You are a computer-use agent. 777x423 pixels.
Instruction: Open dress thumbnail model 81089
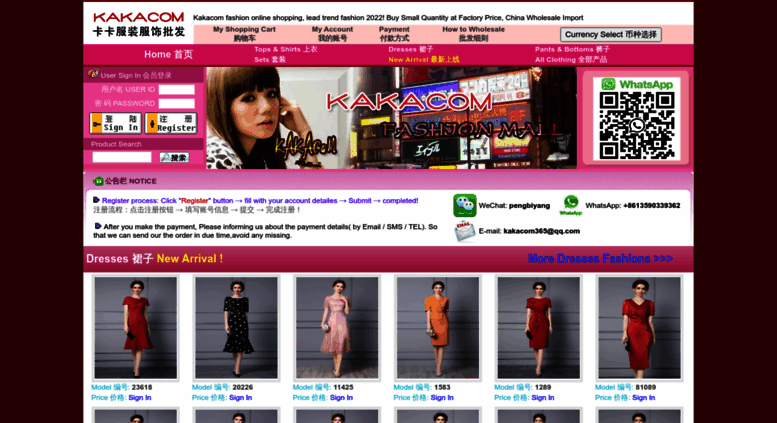[639, 328]
